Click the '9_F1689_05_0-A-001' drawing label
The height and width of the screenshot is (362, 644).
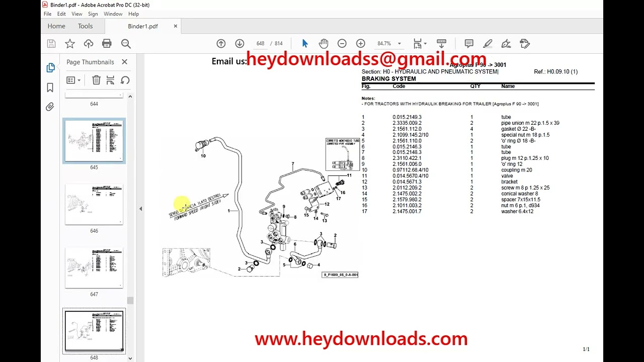tap(341, 275)
